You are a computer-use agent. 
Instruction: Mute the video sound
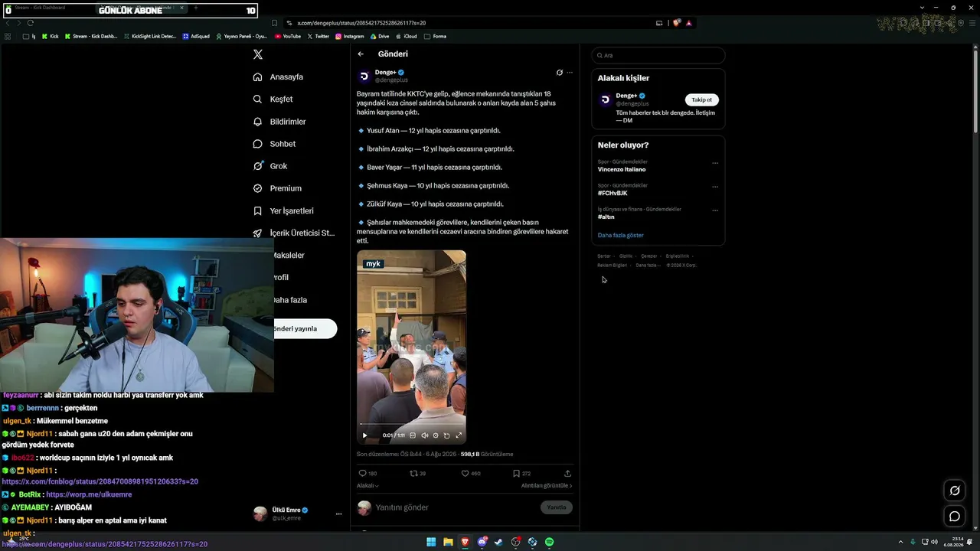coord(425,435)
